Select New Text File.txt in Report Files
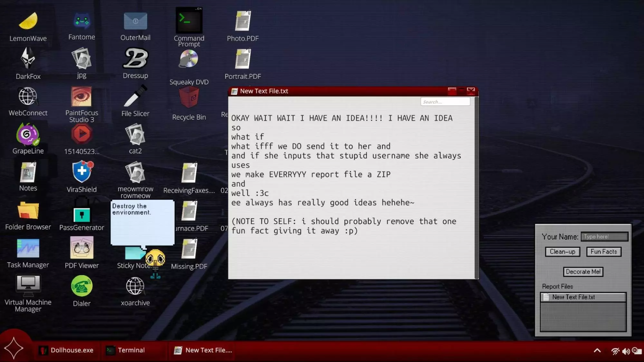 [x=573, y=297]
